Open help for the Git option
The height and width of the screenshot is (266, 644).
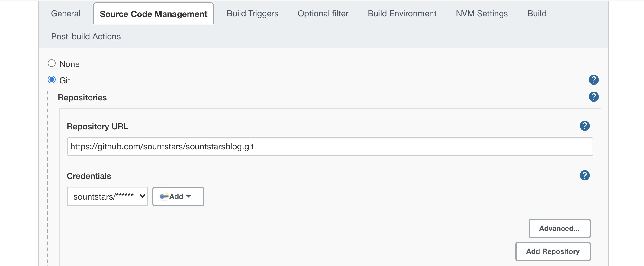(x=594, y=80)
